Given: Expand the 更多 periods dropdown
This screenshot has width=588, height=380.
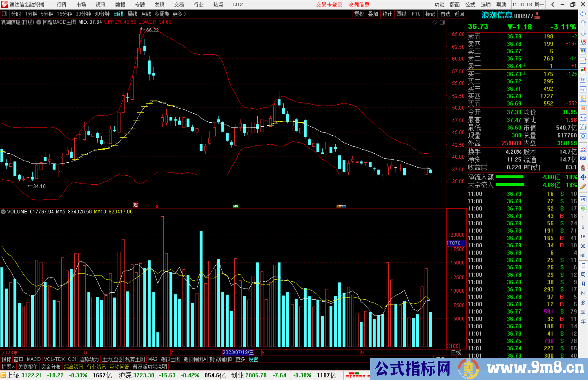Looking at the screenshot, I should point(179,14).
